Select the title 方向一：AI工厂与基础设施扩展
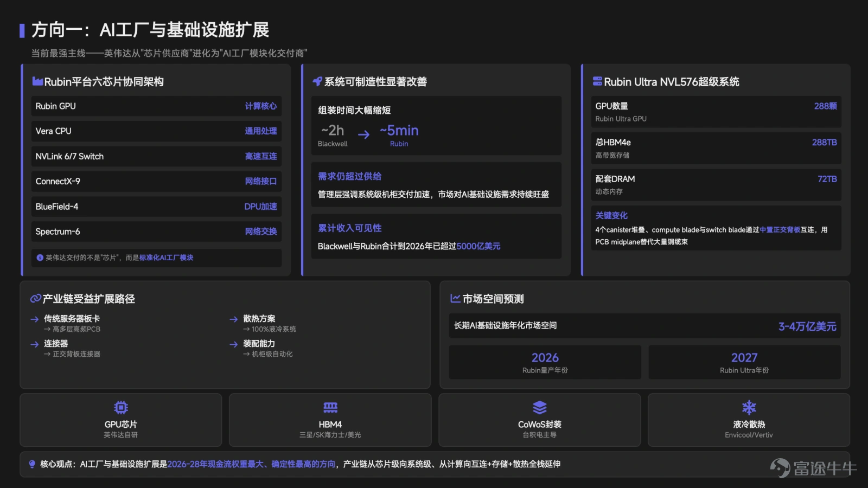This screenshot has width=868, height=488. [x=150, y=30]
